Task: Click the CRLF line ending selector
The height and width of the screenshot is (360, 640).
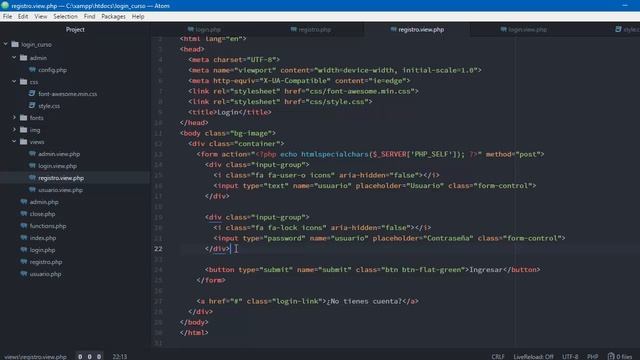Action: [498, 356]
